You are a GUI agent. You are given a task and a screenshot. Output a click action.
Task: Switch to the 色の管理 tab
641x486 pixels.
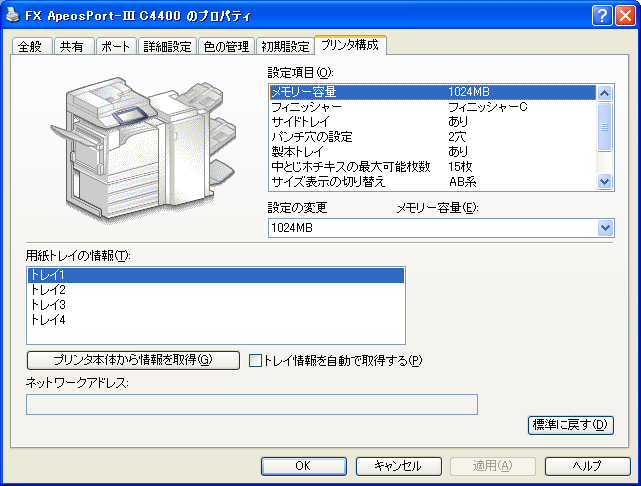click(x=226, y=46)
